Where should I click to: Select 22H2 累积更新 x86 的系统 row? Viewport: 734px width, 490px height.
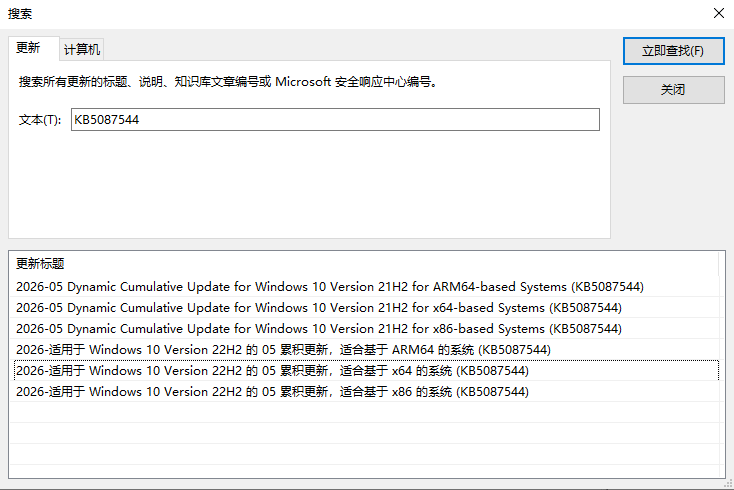(x=364, y=392)
